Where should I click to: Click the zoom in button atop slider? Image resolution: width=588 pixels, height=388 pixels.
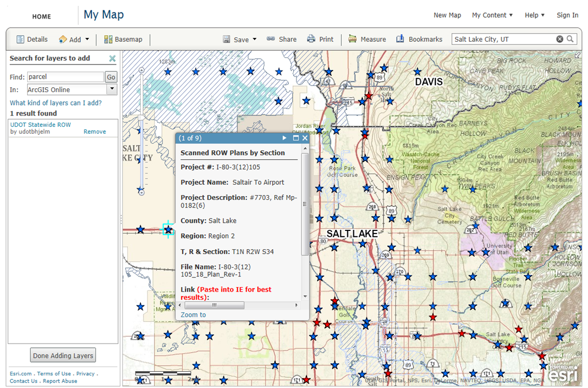coord(141,70)
